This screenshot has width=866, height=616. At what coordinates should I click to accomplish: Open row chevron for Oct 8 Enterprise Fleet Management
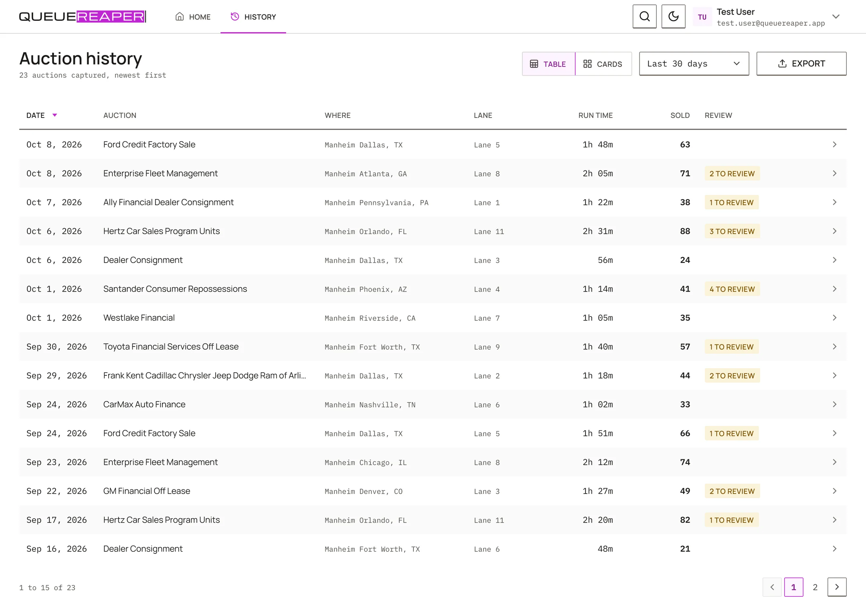(x=835, y=173)
